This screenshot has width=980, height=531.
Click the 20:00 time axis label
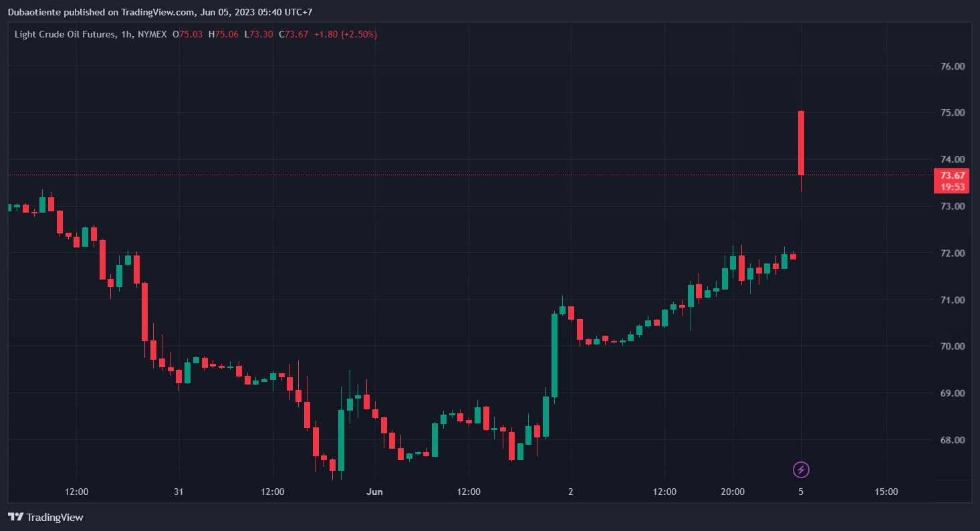733,492
